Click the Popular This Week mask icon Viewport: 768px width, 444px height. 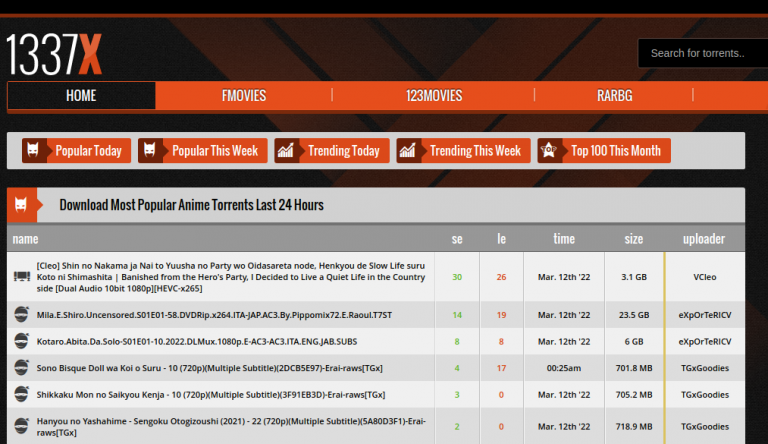151,151
